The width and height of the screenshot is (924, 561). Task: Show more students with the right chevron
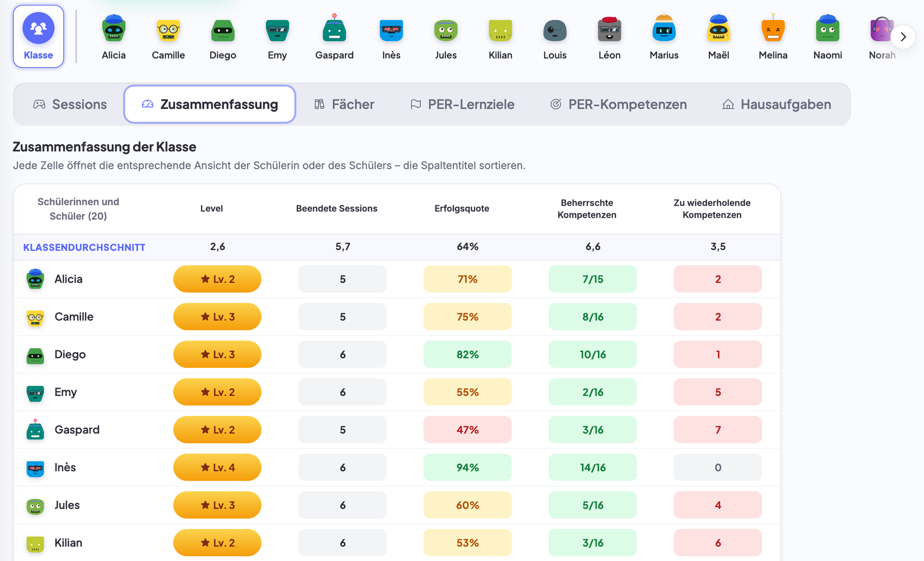(x=903, y=37)
